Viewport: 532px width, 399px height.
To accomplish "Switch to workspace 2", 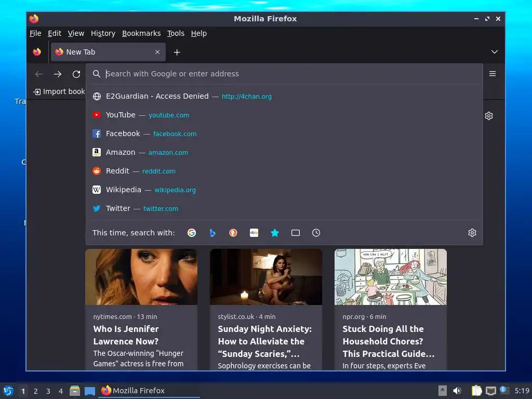I will tap(36, 391).
